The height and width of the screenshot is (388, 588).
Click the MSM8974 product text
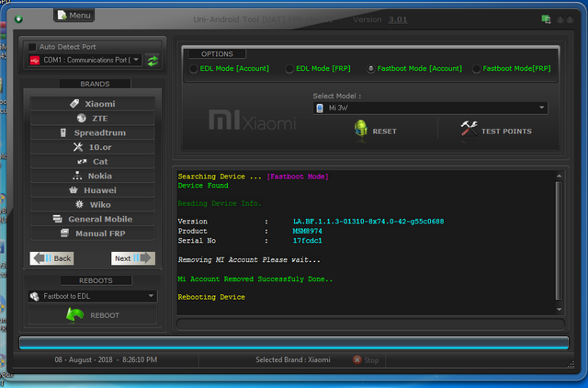(x=307, y=231)
